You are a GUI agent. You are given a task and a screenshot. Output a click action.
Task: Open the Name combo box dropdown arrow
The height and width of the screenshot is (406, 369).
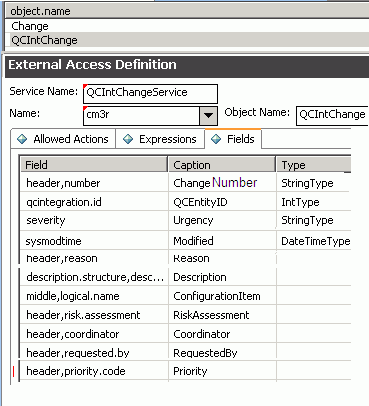point(208,115)
